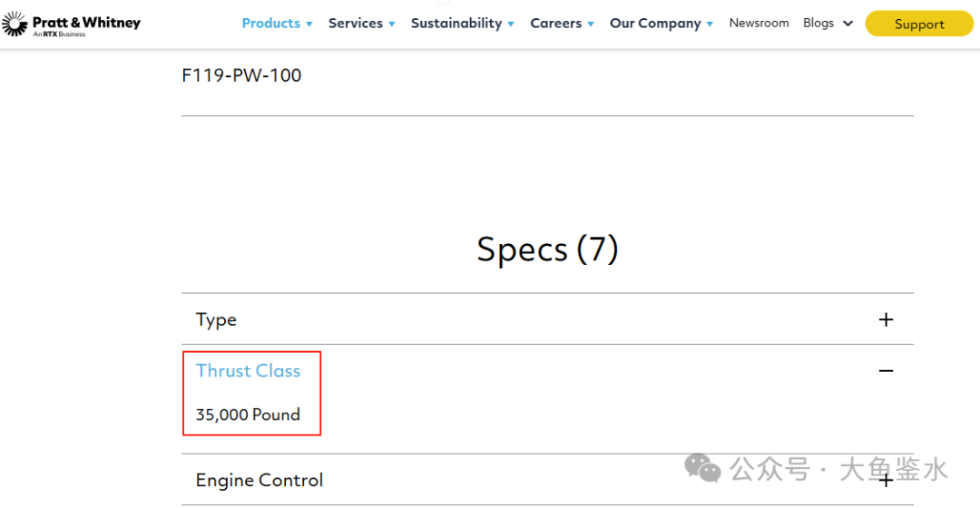Expand the Type spec with plus icon

click(x=886, y=319)
